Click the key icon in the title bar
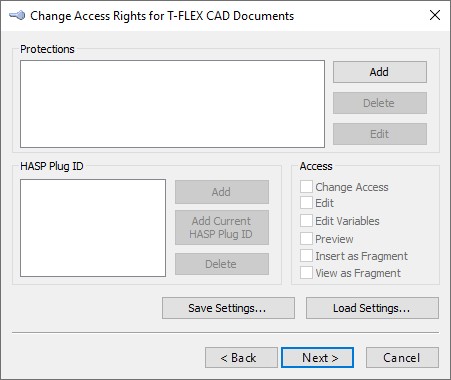The height and width of the screenshot is (380, 451). click(x=17, y=15)
